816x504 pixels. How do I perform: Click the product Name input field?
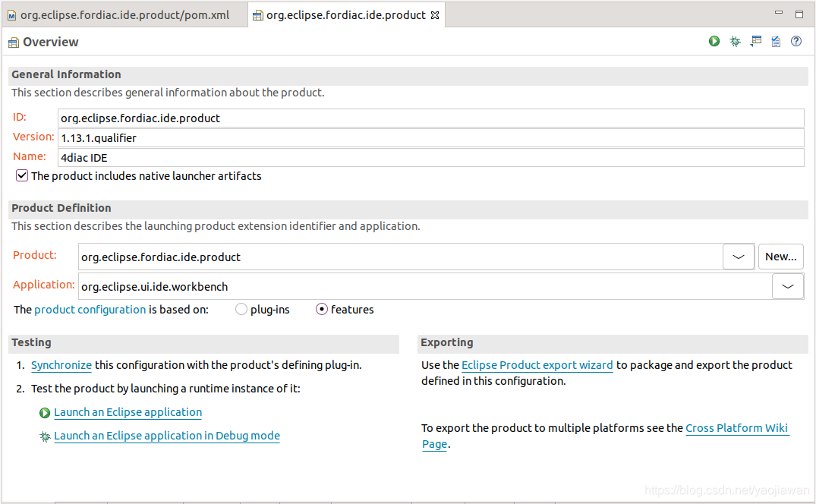pos(430,158)
